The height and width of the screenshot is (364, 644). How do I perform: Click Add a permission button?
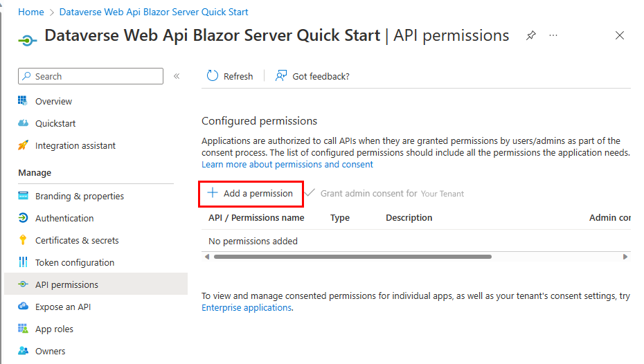(x=251, y=194)
